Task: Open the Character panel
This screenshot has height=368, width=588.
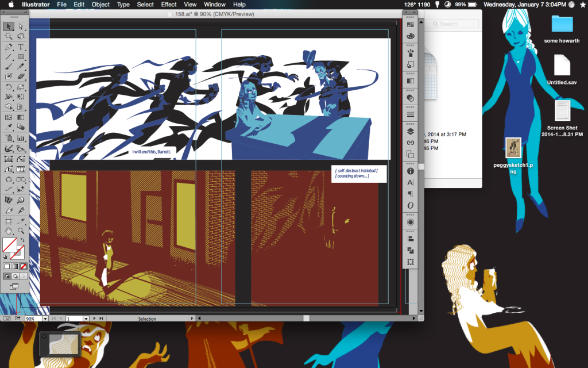Action: click(x=409, y=182)
